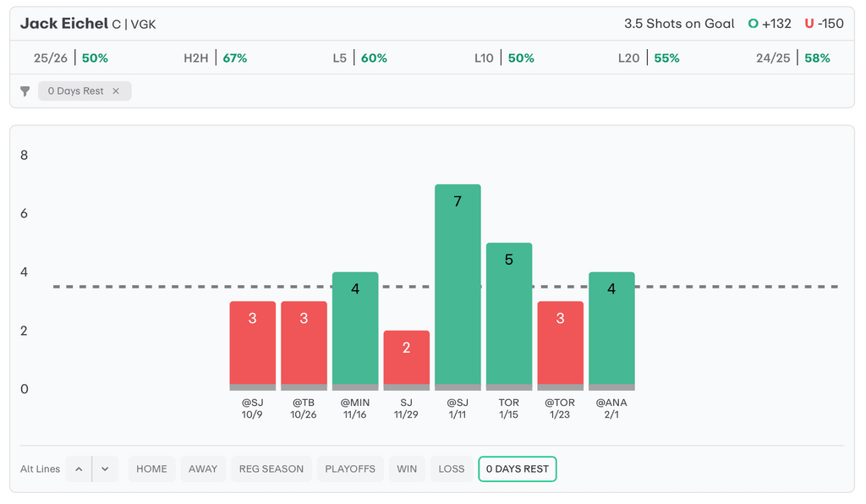Raise alt line with up chevron

click(79, 469)
